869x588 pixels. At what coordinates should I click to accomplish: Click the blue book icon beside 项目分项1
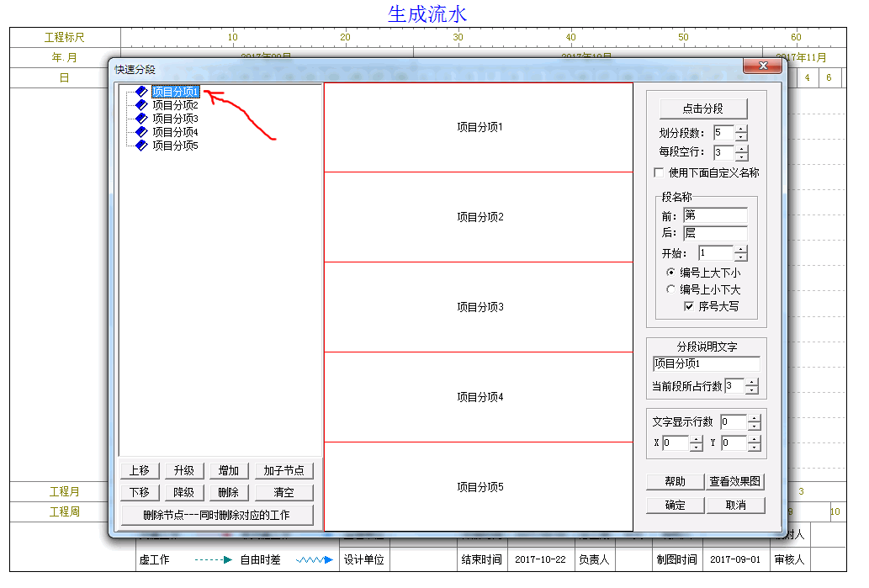(x=141, y=92)
